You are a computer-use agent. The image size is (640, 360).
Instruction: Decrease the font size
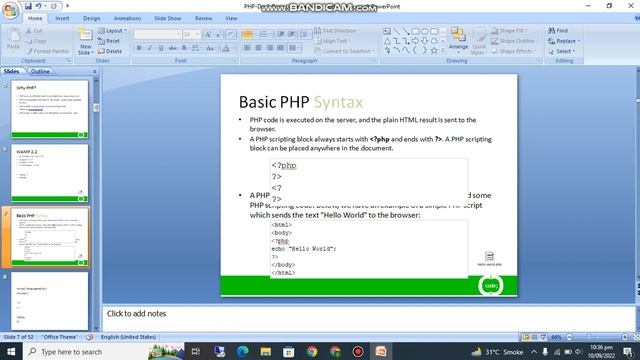coord(219,35)
